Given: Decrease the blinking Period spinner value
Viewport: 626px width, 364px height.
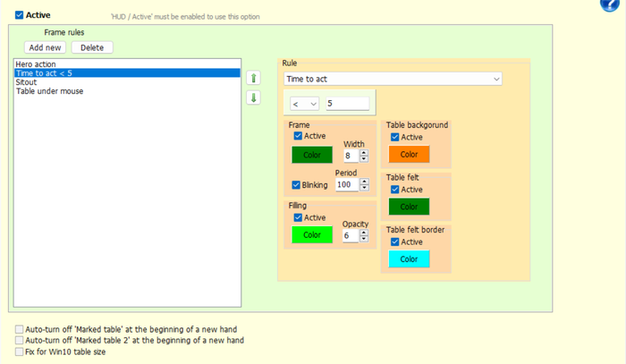Looking at the screenshot, I should [x=364, y=188].
